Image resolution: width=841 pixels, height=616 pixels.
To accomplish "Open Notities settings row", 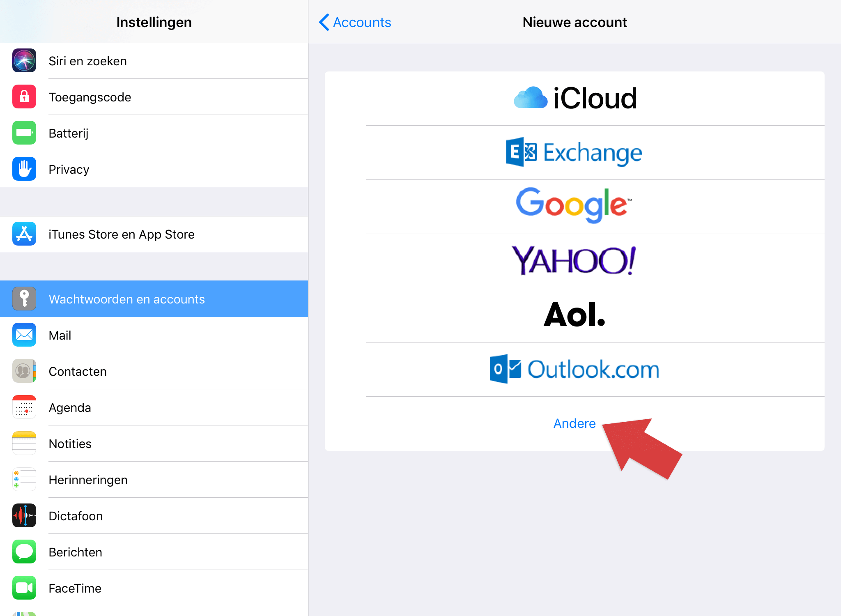I will point(154,444).
